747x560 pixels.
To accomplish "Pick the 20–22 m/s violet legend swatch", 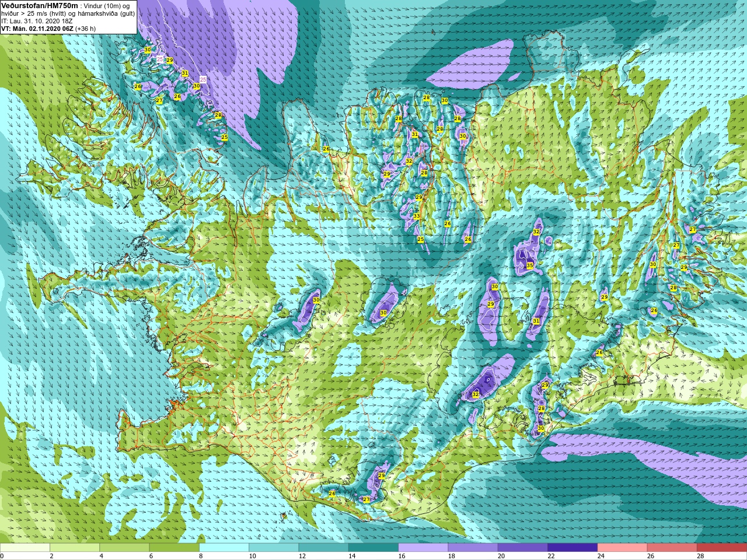I will click(x=523, y=548).
